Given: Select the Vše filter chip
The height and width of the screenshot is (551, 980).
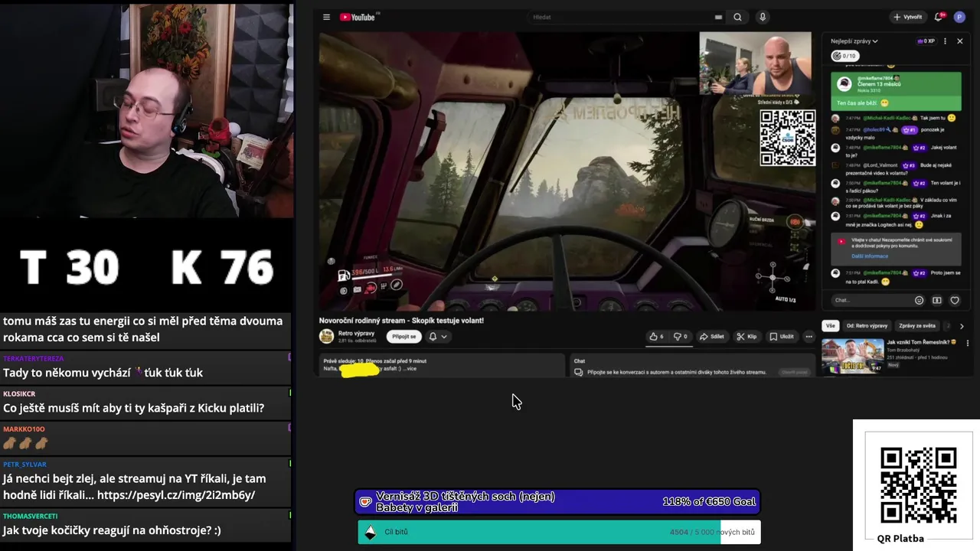Looking at the screenshot, I should coord(830,326).
